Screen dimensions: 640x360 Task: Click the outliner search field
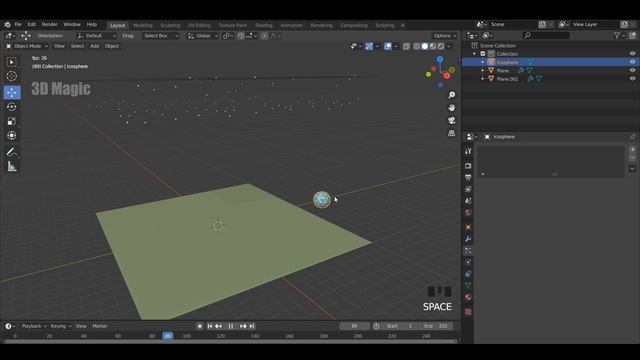[546, 36]
